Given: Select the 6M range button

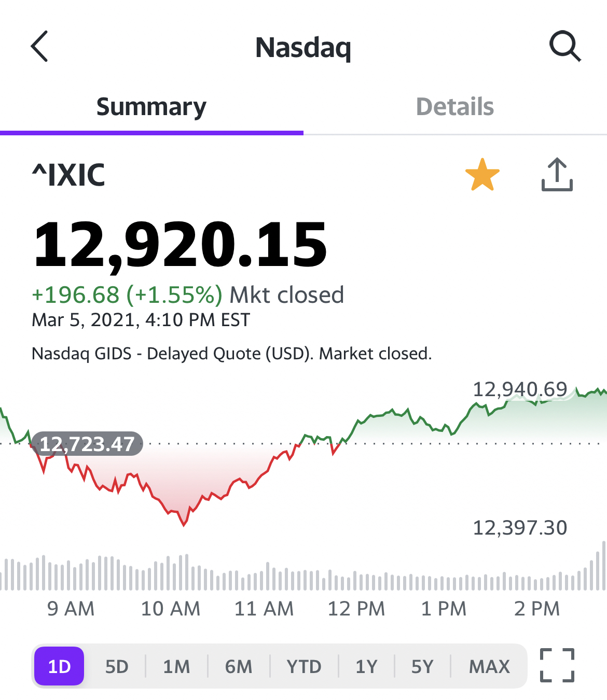Looking at the screenshot, I should (x=239, y=666).
